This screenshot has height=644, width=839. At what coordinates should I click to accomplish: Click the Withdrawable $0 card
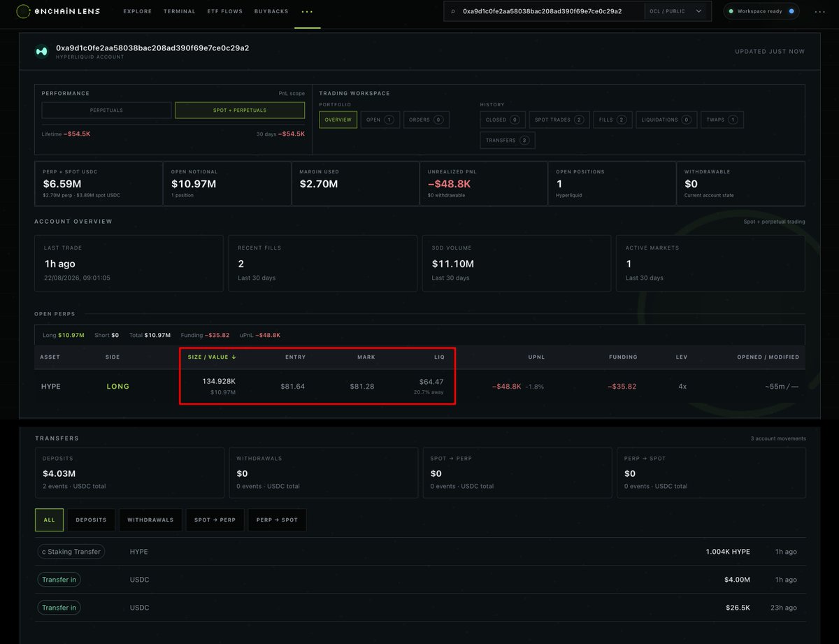click(740, 183)
